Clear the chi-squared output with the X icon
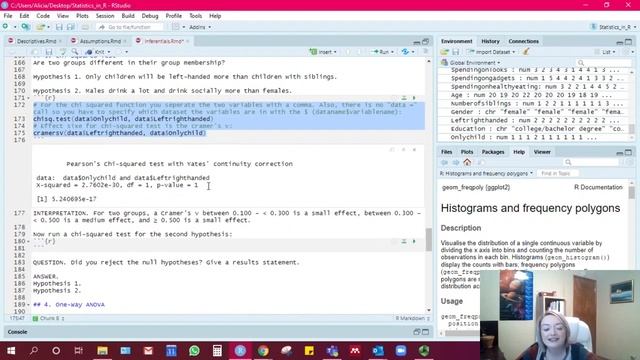Image resolution: width=640 pixels, height=360 pixels. pos(414,150)
